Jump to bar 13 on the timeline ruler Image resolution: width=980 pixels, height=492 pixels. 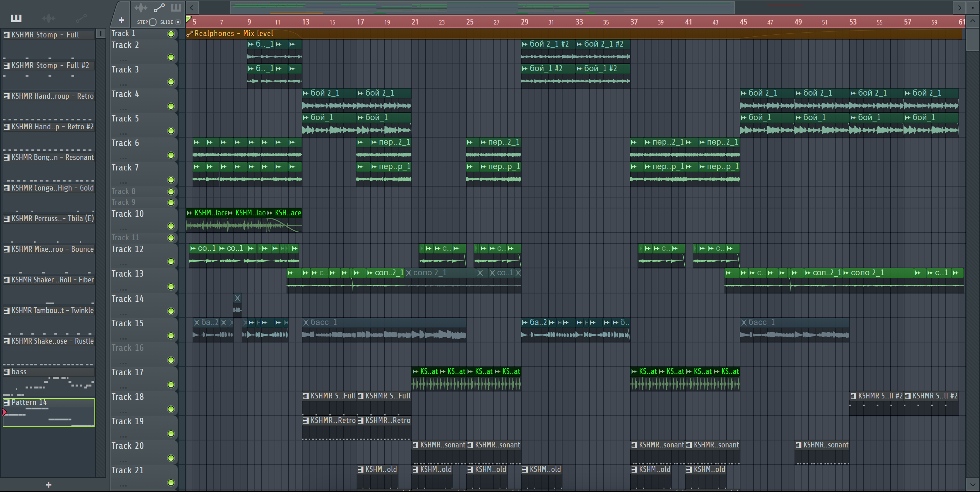[x=306, y=22]
